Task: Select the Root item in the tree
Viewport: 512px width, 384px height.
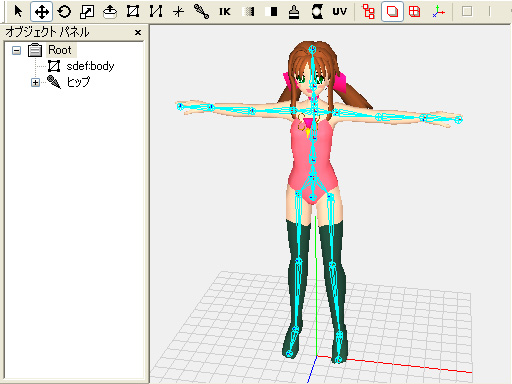Action: coord(60,50)
